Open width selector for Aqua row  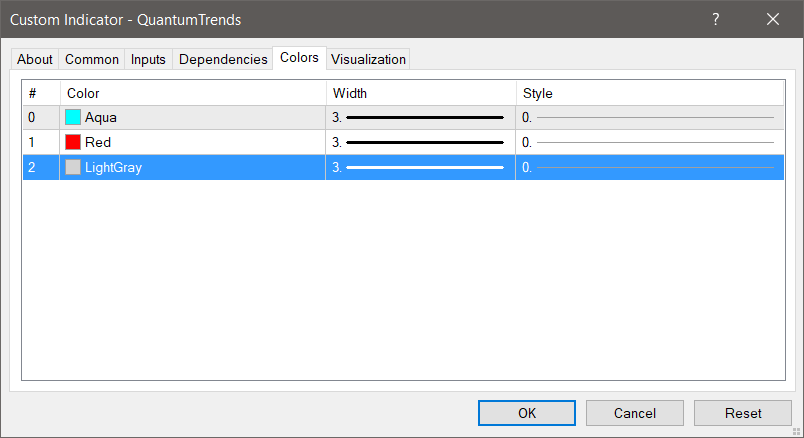coord(420,117)
